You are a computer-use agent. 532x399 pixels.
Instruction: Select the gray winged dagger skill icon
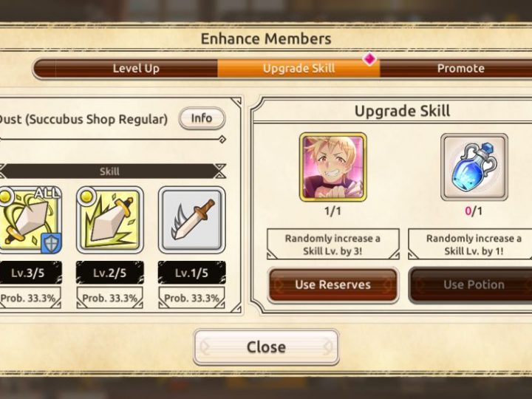pyautogui.click(x=192, y=220)
